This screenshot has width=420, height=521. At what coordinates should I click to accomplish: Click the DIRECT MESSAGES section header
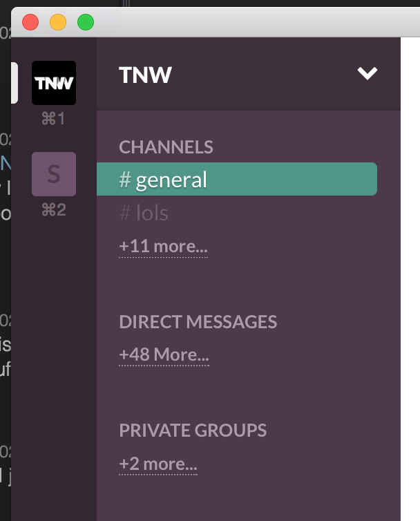click(198, 321)
